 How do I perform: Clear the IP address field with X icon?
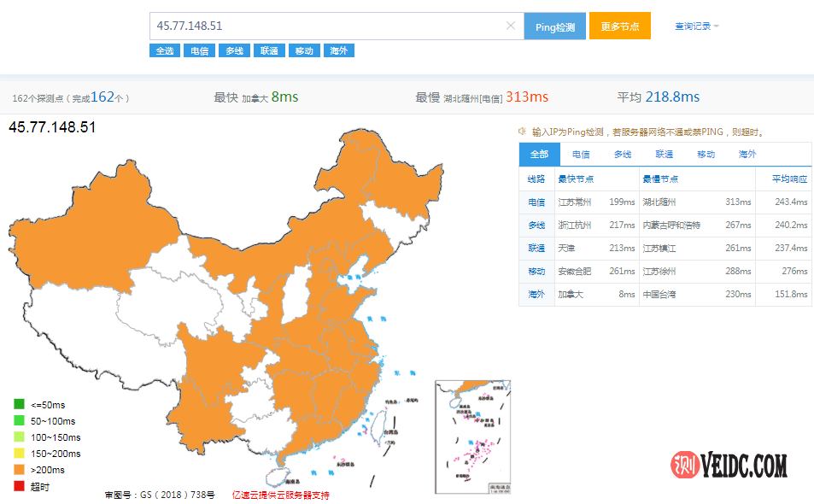click(x=510, y=26)
